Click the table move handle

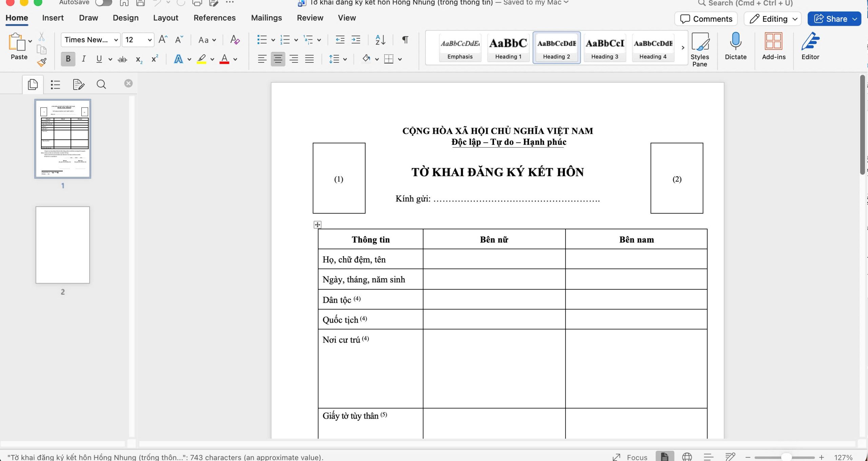click(317, 225)
